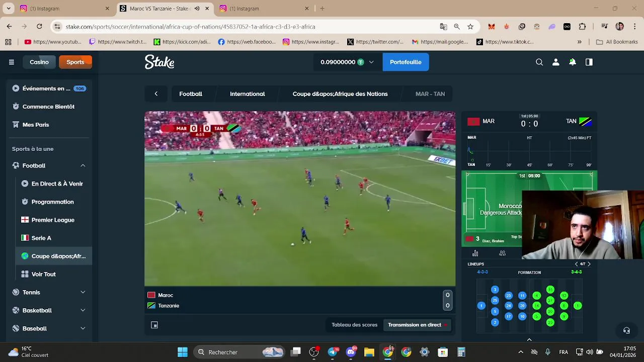The image size is (644, 362).
Task: View site information icon in address bar
Action: 58,27
